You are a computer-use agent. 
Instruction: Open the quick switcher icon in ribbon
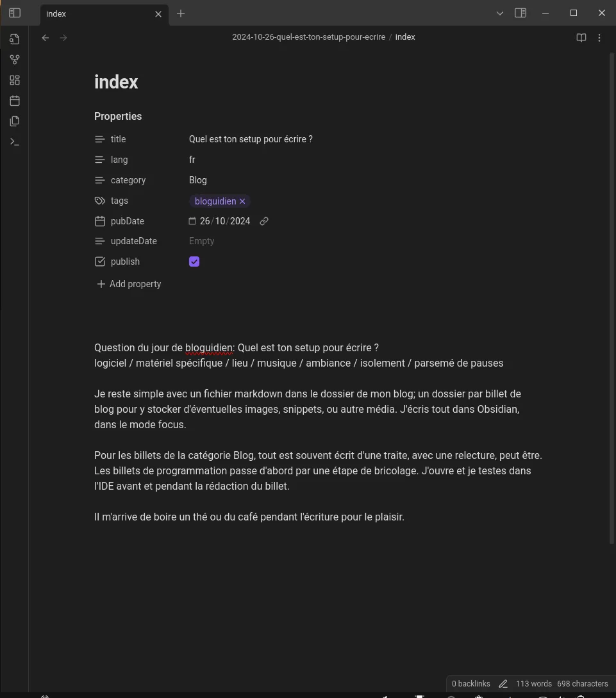pyautogui.click(x=15, y=39)
